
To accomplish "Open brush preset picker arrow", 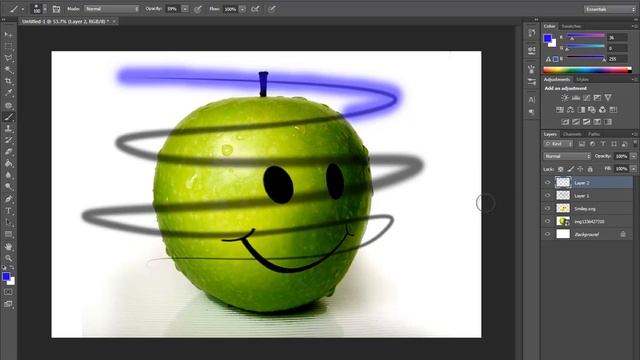I will pos(45,9).
